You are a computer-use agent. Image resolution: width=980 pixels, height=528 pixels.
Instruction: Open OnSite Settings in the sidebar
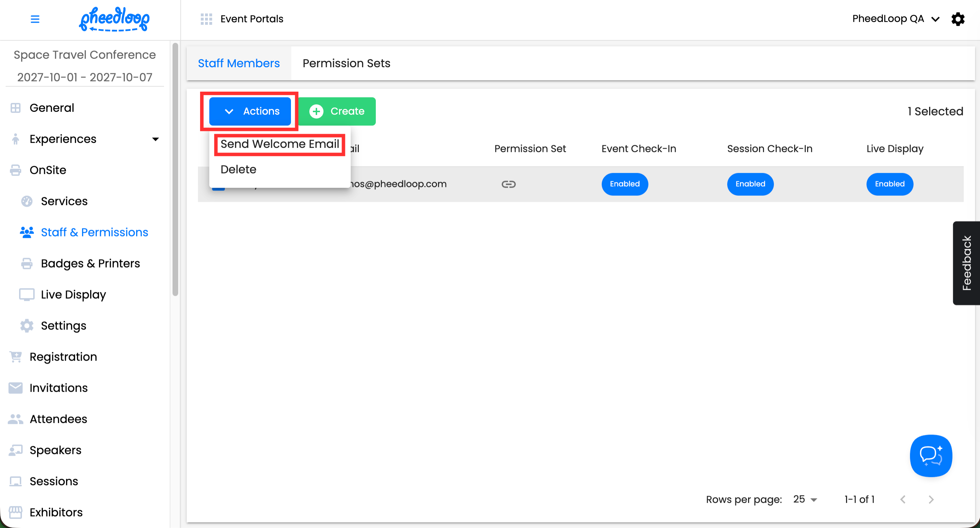click(63, 326)
